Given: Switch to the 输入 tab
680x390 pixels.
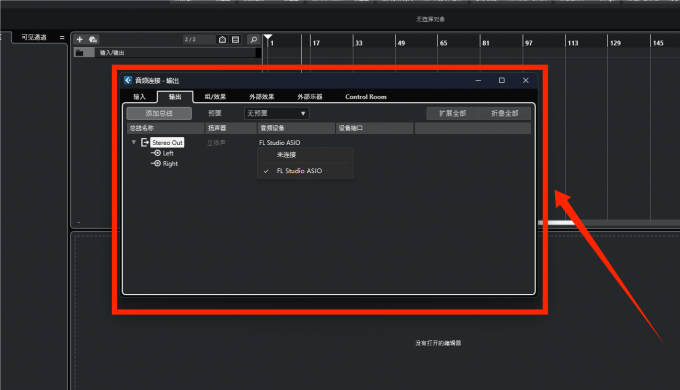Looking at the screenshot, I should point(139,97).
